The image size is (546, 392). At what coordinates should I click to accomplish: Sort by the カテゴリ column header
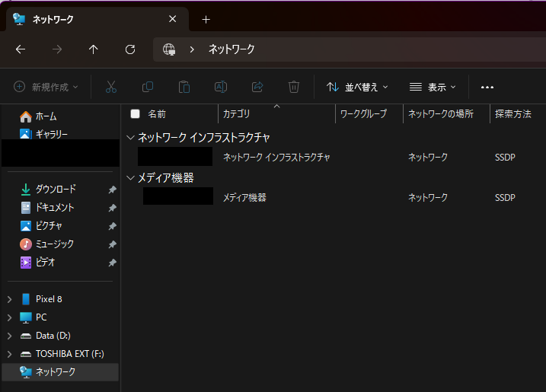click(x=236, y=114)
